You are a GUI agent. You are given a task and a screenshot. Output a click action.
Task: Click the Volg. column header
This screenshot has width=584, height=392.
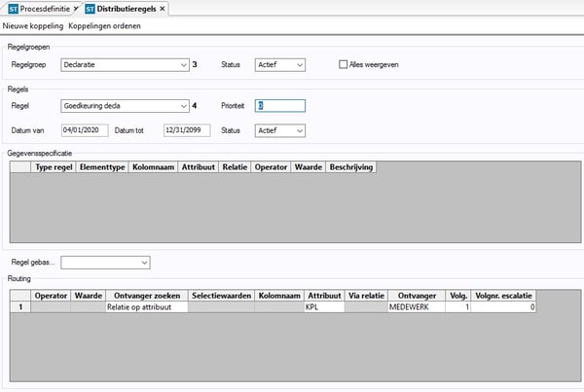point(458,296)
